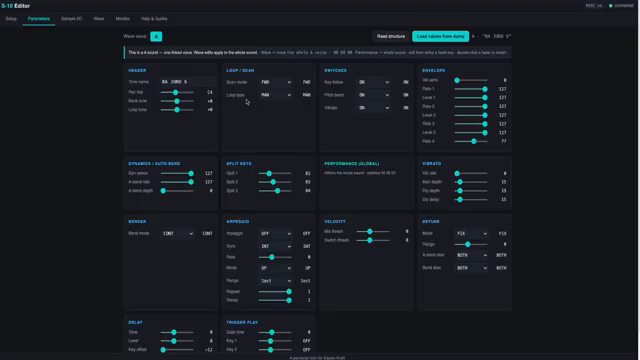Click the Man depth slider handle
This screenshot has width=640, height=360.
(460, 182)
